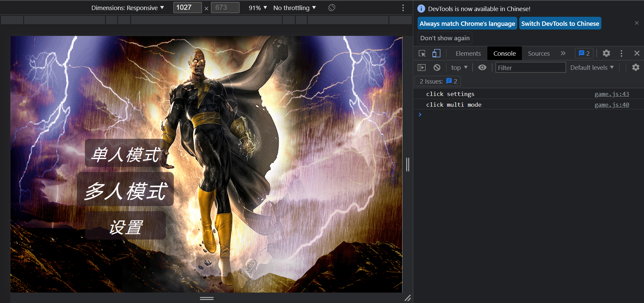
Task: Click the viewport bottom resize handle
Action: [207, 298]
